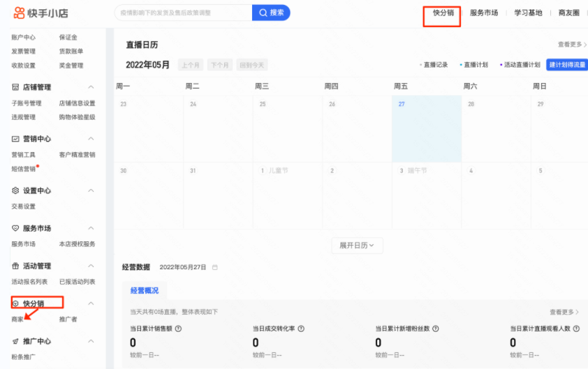The height and width of the screenshot is (369, 588).
Task: Click the blue 搜索 button
Action: pyautogui.click(x=271, y=13)
